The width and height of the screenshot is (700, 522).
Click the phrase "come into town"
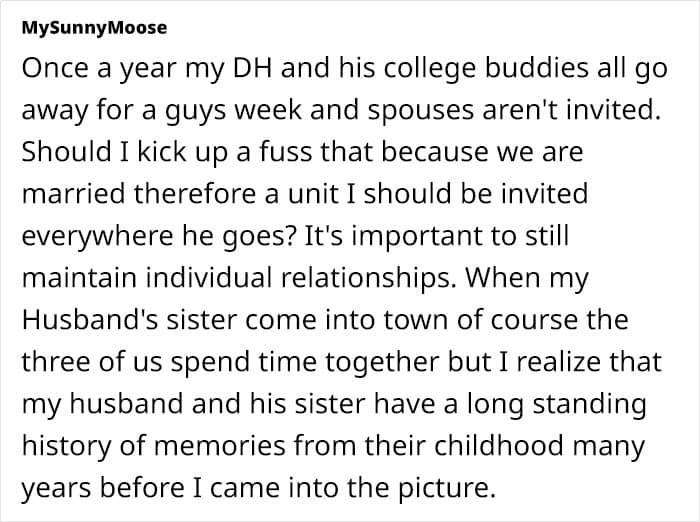click(346, 319)
